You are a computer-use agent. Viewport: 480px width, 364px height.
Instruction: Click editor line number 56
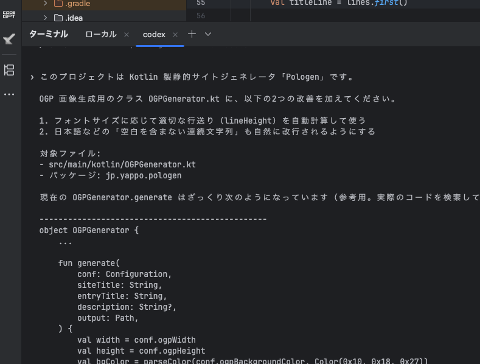[x=201, y=15]
